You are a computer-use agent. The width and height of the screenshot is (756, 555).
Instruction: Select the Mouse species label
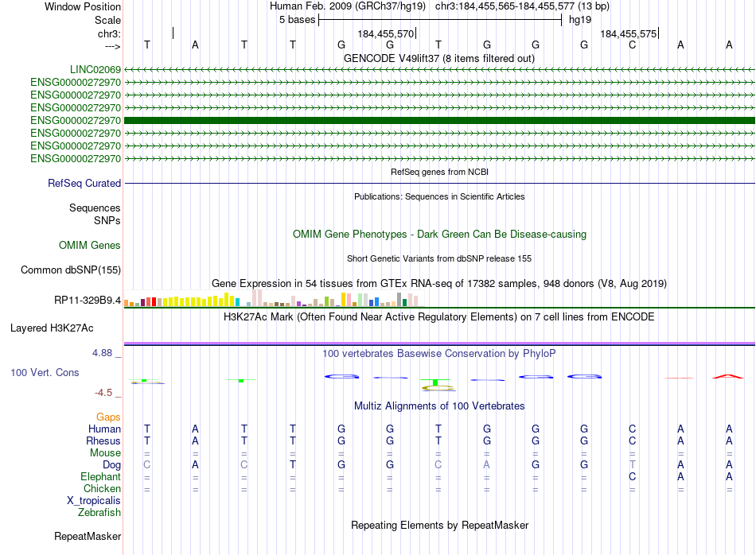click(x=105, y=453)
